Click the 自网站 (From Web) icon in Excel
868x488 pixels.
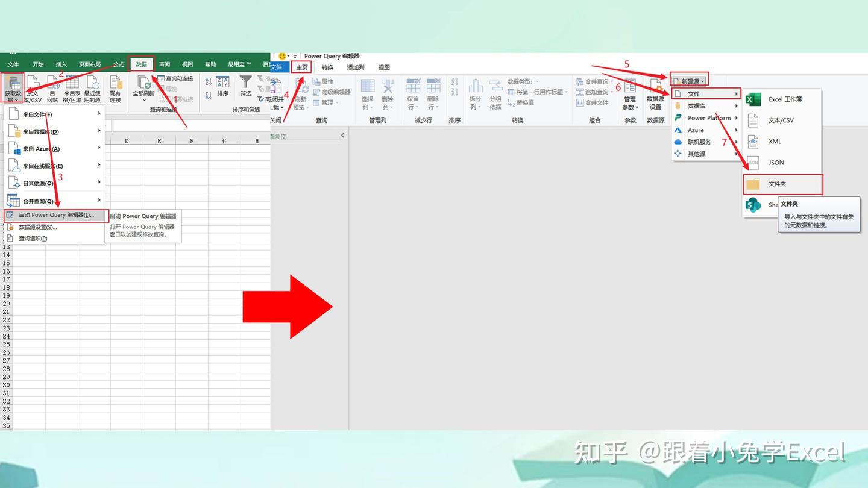(x=52, y=89)
